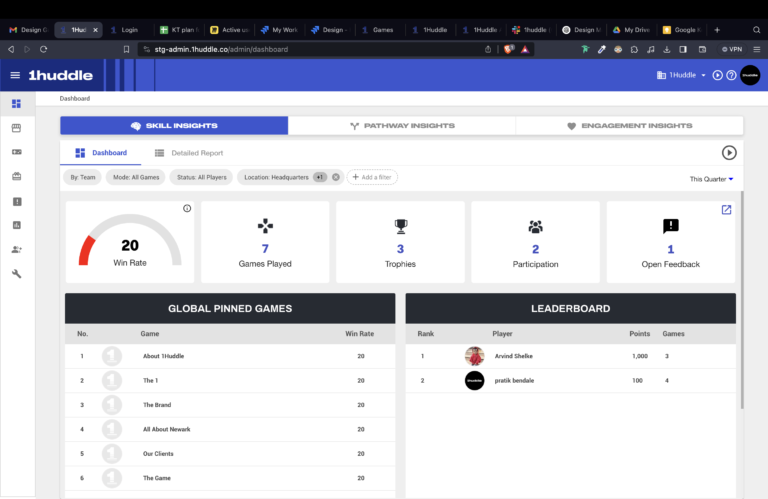Select the feedback alert icon in sidebar
Image resolution: width=768 pixels, height=499 pixels.
point(16,201)
